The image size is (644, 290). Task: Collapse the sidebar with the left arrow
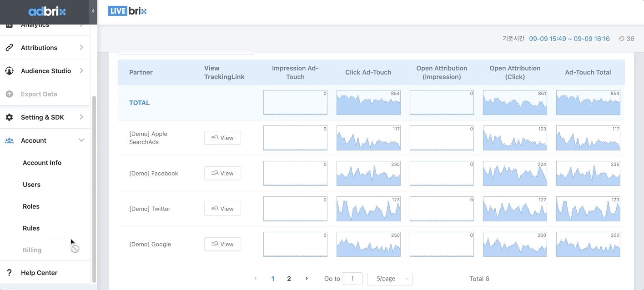[93, 11]
